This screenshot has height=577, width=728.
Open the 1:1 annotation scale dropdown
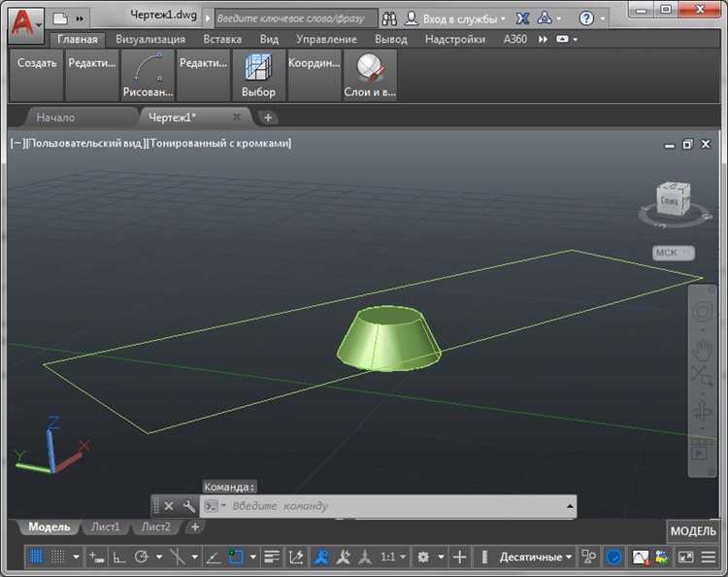tap(393, 556)
